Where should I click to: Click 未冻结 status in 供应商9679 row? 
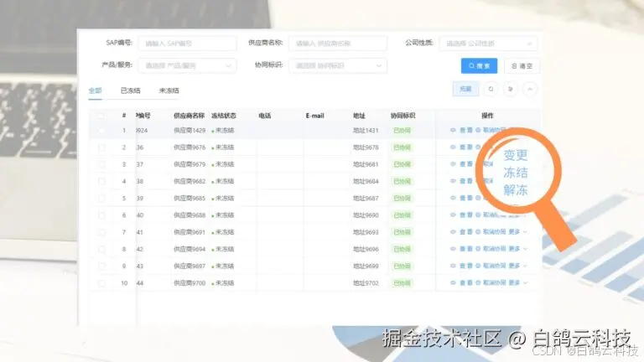pos(223,164)
